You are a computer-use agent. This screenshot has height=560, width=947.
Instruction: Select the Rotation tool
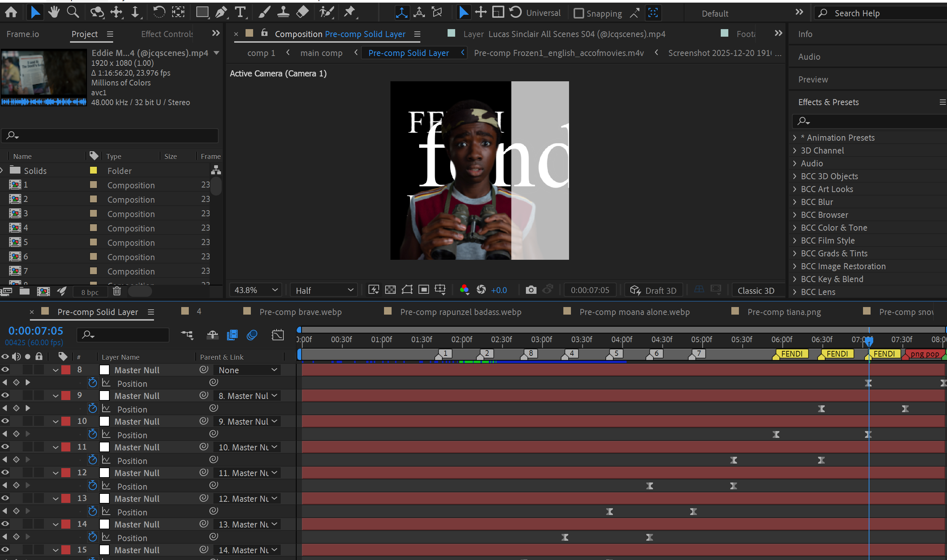(x=159, y=12)
